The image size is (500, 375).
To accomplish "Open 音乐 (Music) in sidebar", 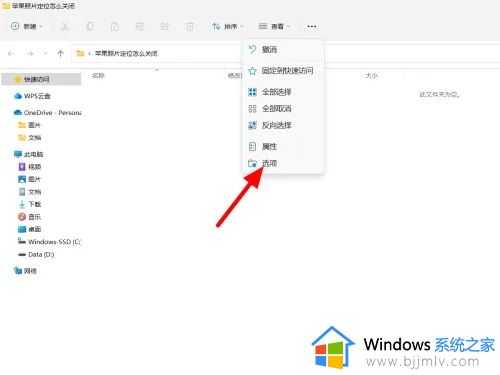I will pyautogui.click(x=29, y=217).
